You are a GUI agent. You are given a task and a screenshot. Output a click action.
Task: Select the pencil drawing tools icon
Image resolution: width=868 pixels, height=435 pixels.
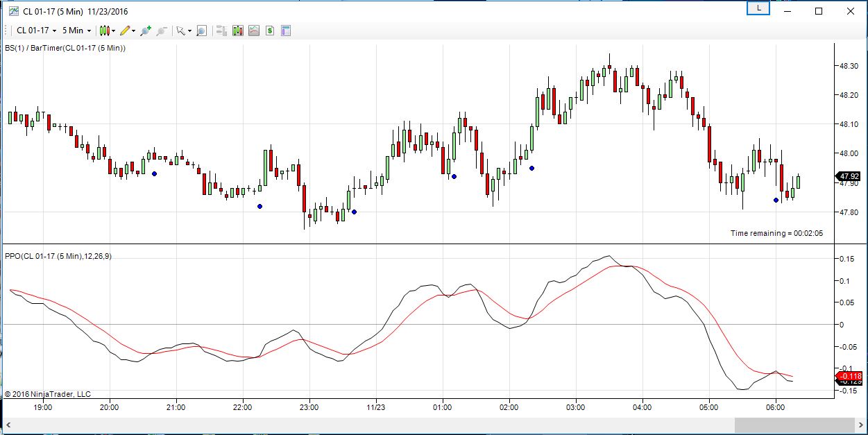coord(125,31)
